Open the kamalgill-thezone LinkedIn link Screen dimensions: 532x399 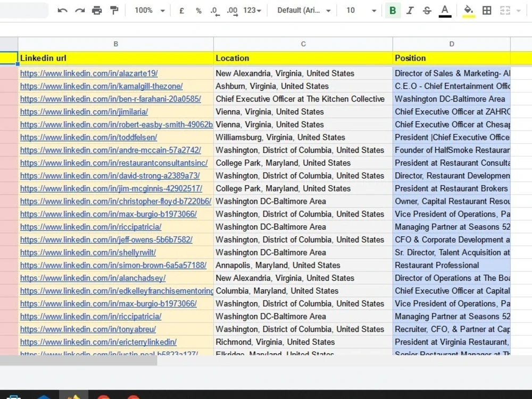tap(102, 86)
